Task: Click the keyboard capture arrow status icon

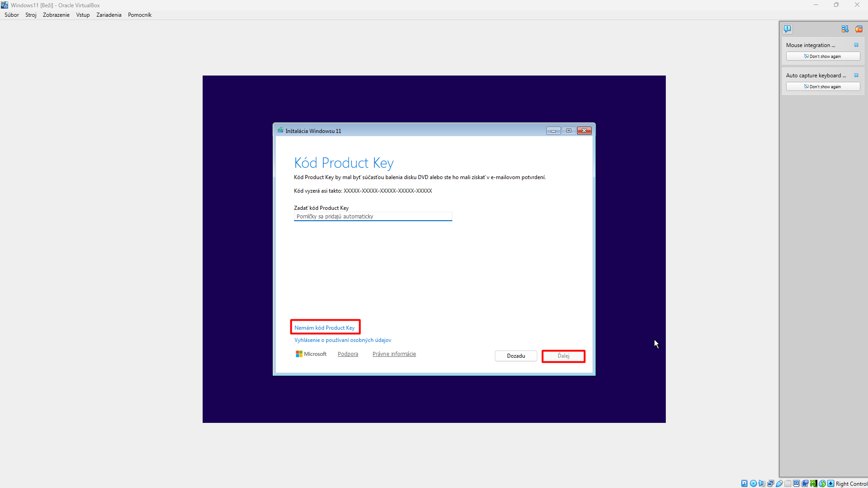Action: (x=831, y=483)
